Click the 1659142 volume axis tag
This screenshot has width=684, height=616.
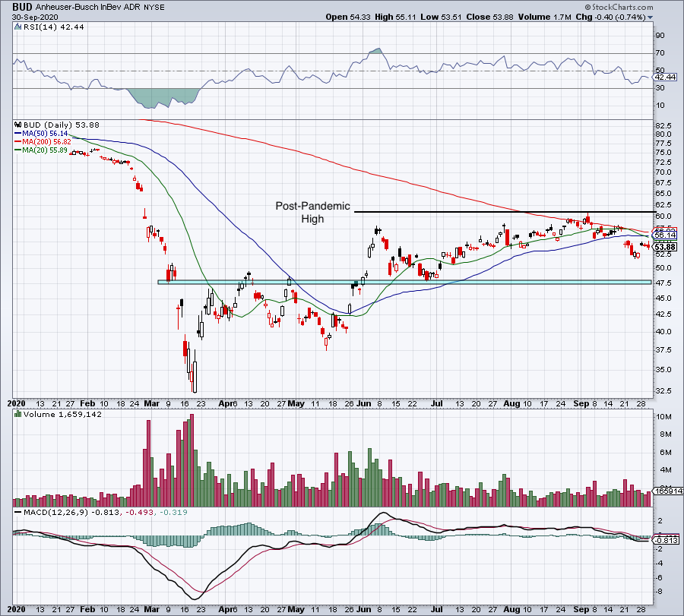[668, 491]
